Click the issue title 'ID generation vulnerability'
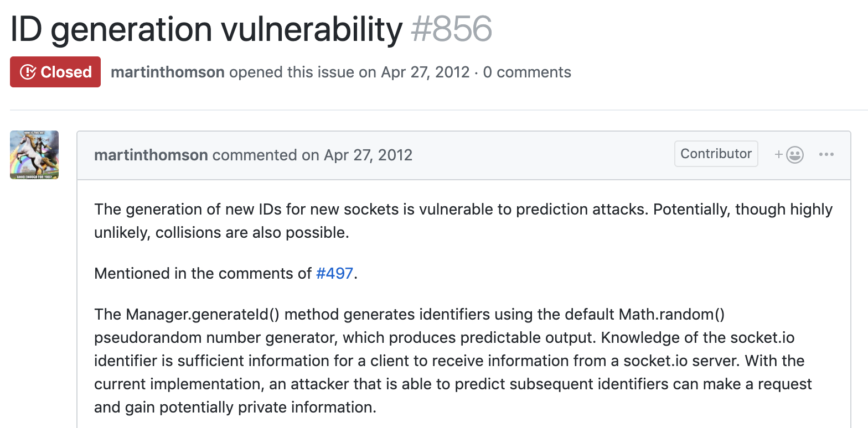The width and height of the screenshot is (868, 428). click(x=206, y=29)
